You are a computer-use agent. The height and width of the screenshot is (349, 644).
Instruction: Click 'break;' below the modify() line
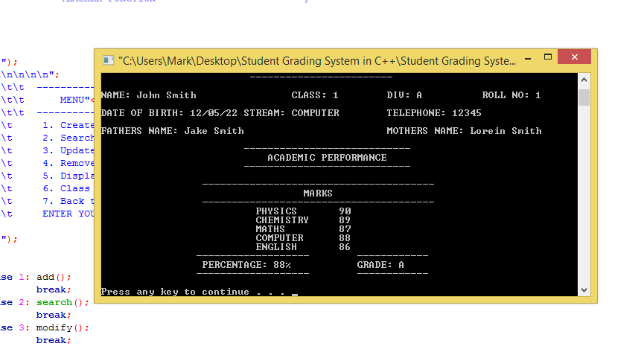[x=54, y=340]
